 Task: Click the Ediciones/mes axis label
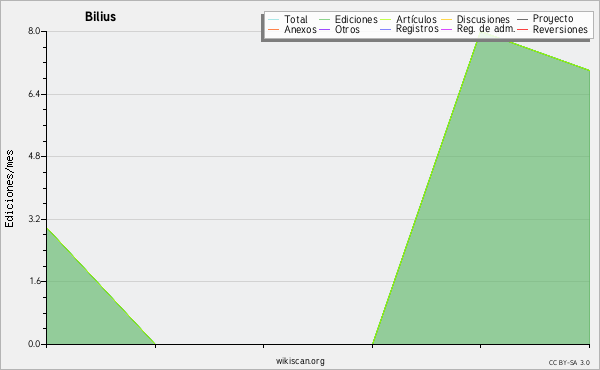point(9,188)
